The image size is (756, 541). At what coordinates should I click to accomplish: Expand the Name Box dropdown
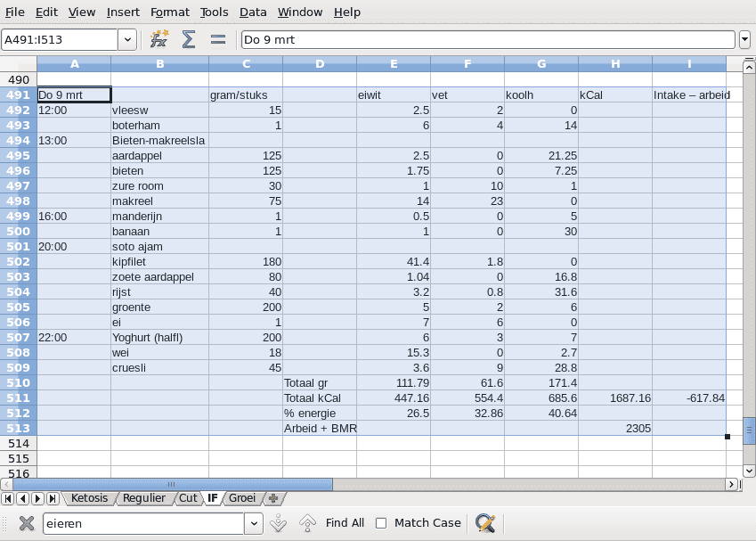click(127, 39)
